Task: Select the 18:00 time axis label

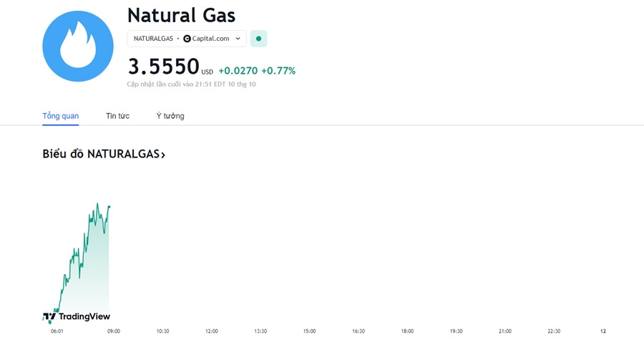Action: [407, 331]
